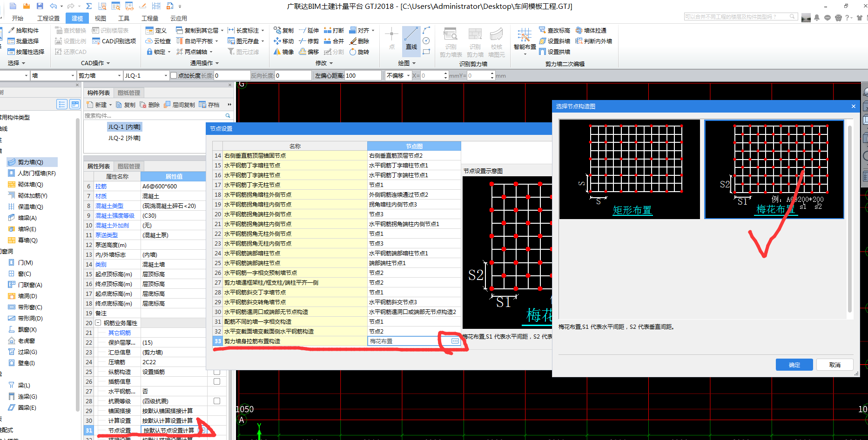Viewport: 868px width, 440px height.
Task: Click 取消 in node diagram dialog
Action: point(835,365)
